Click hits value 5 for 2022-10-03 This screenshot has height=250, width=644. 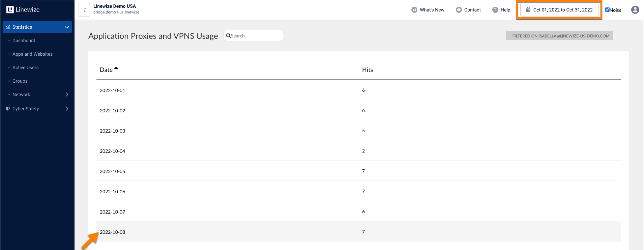point(363,131)
